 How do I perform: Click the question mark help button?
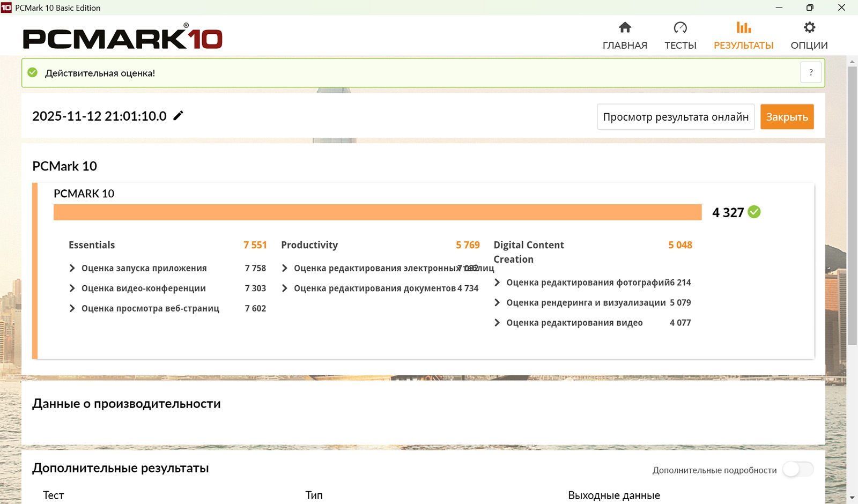click(811, 72)
